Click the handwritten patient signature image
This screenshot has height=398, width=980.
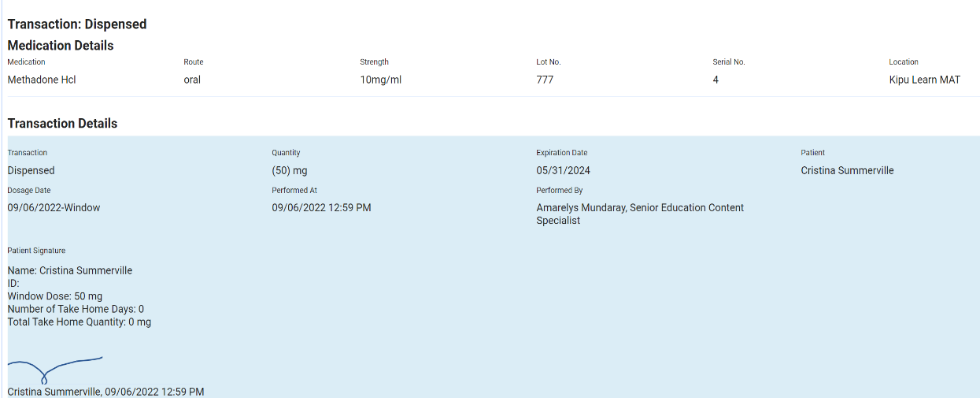(54, 368)
